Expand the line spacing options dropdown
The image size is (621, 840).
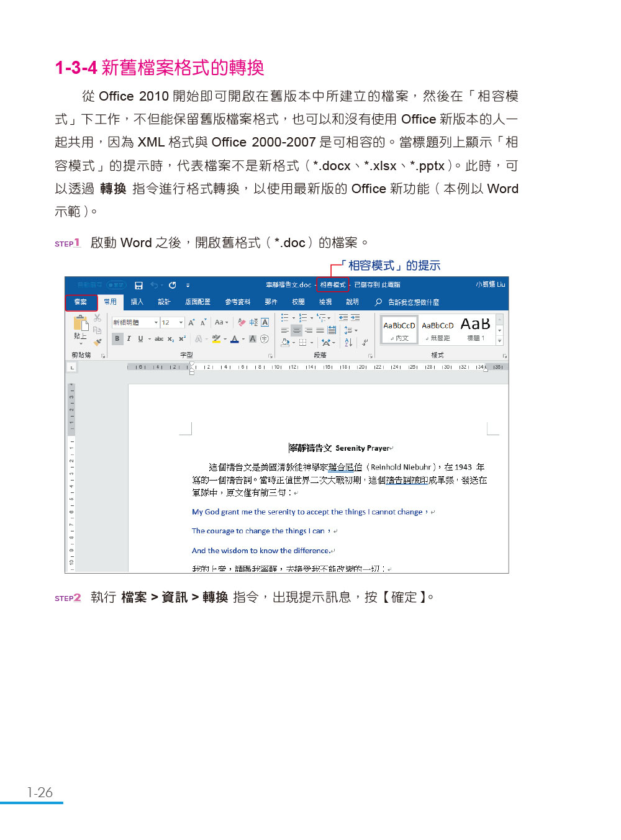(356, 330)
